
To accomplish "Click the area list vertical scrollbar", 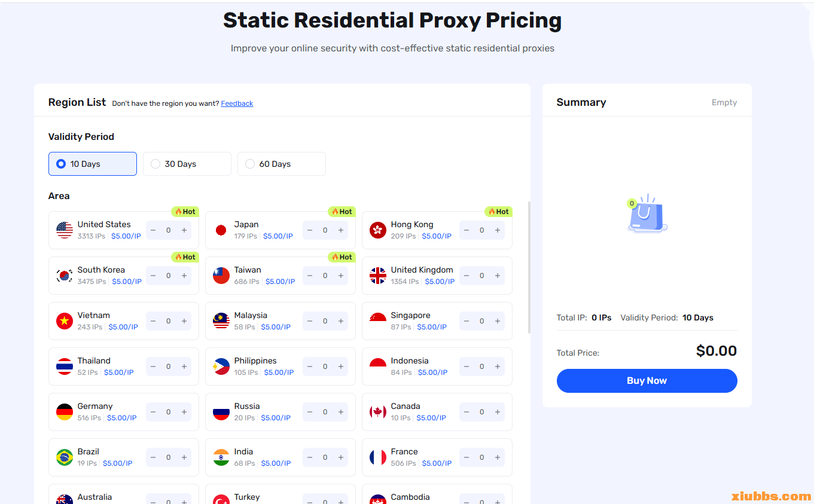I will (x=529, y=268).
